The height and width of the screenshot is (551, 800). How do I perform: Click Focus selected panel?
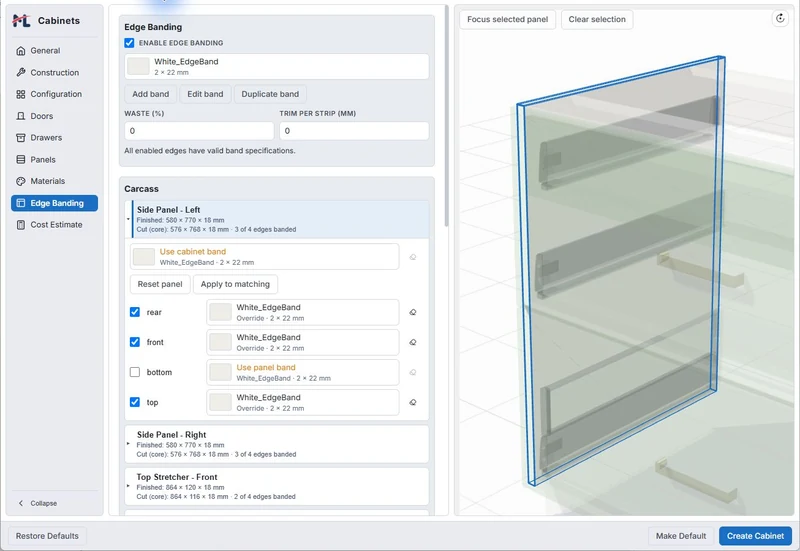[508, 19]
